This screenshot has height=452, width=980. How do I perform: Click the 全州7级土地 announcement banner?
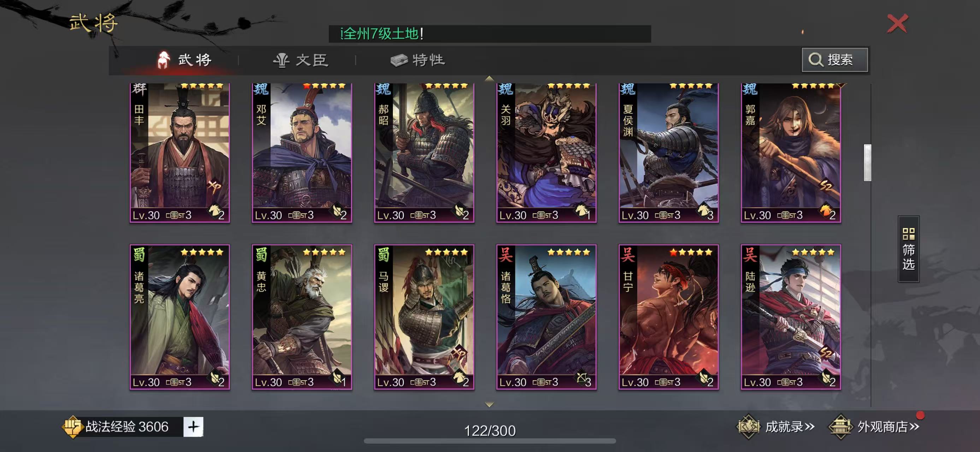(490, 34)
